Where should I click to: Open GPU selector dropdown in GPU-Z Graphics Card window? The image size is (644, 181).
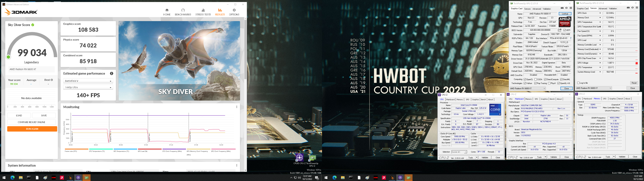pyautogui.click(x=528, y=88)
